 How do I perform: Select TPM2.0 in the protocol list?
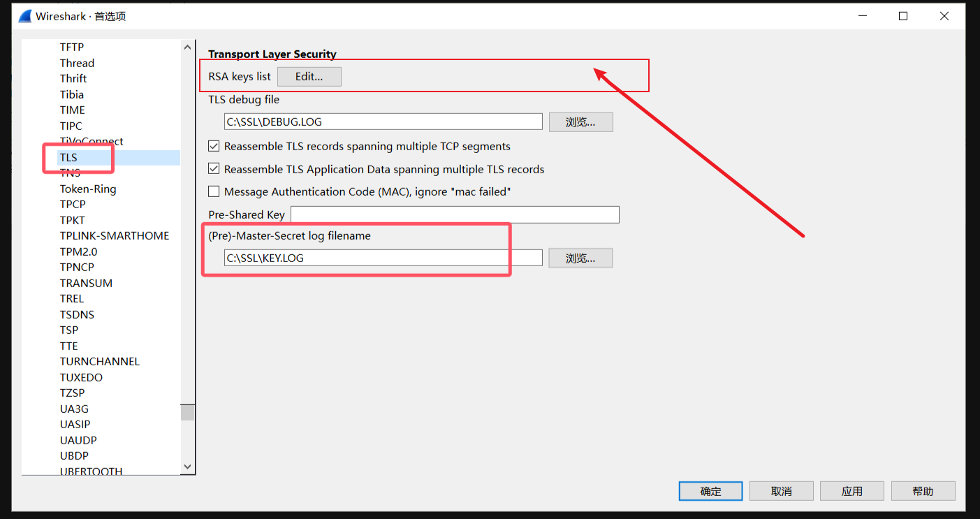(x=79, y=252)
